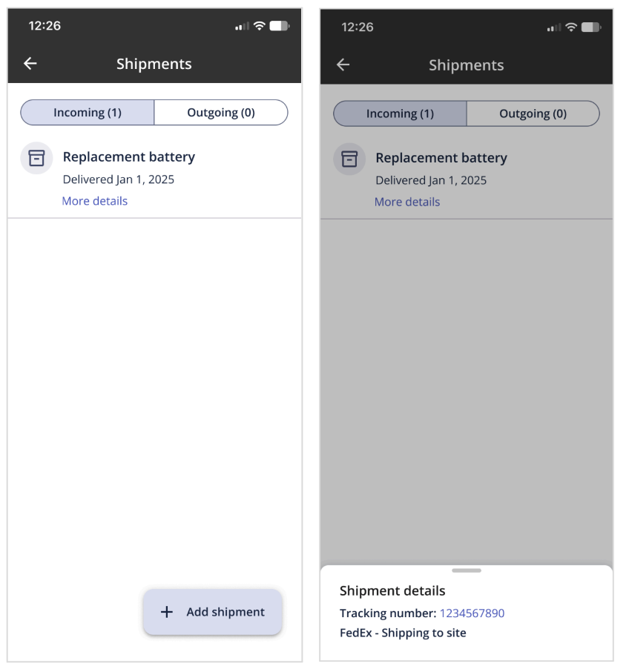Viewport: 629px width, 672px height.
Task: Switch to Outgoing (0) on the dimmed screen
Action: (533, 113)
